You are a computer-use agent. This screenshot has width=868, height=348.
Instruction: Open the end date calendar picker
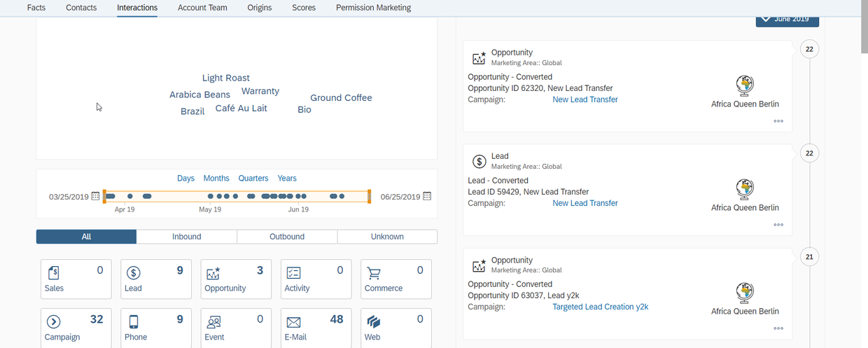[427, 197]
